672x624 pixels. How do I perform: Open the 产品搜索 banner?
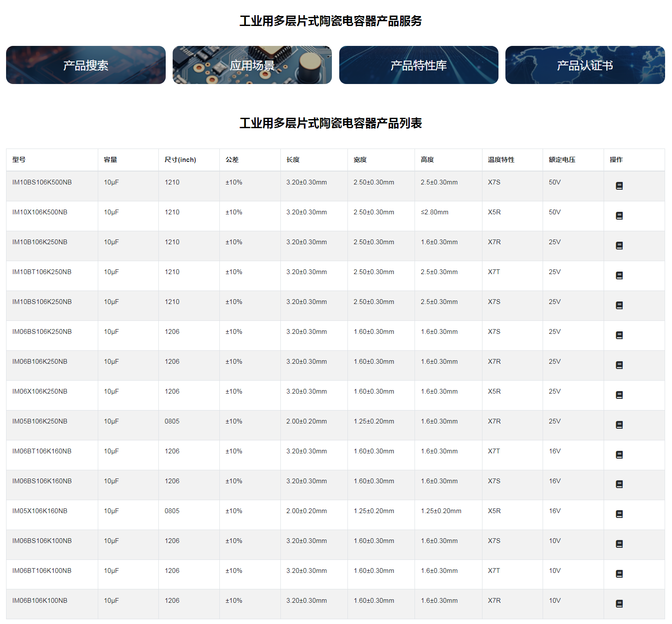[86, 65]
